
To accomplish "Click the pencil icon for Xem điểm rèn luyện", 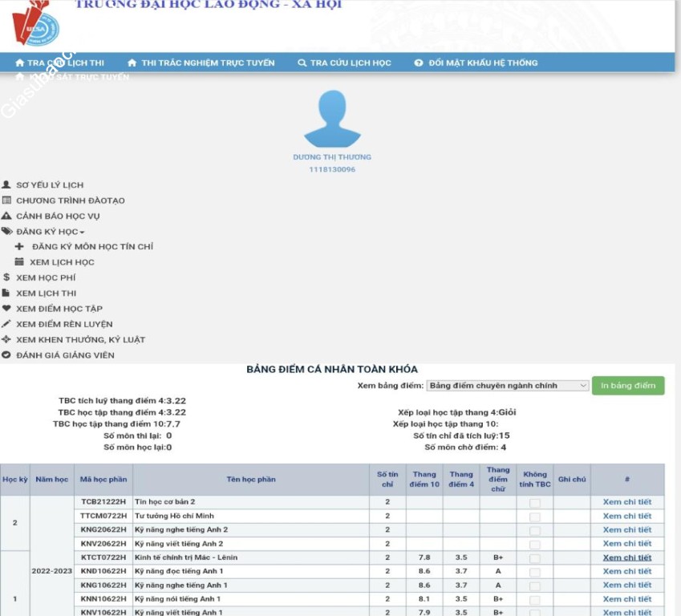I will (x=6, y=324).
